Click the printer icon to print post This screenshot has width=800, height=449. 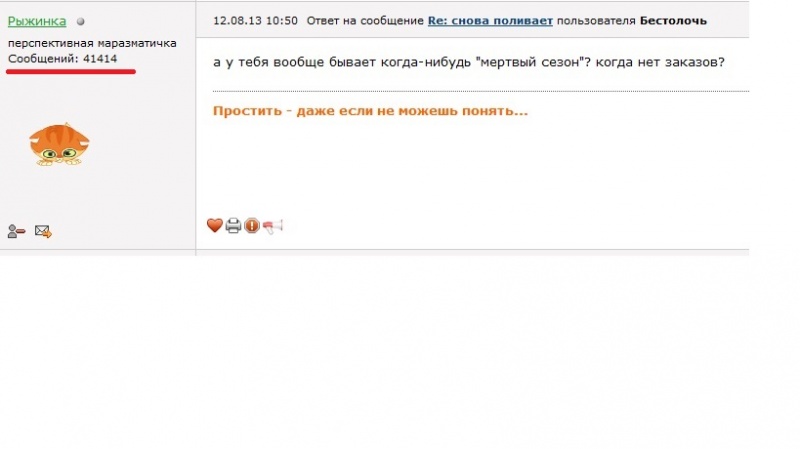pyautogui.click(x=233, y=226)
